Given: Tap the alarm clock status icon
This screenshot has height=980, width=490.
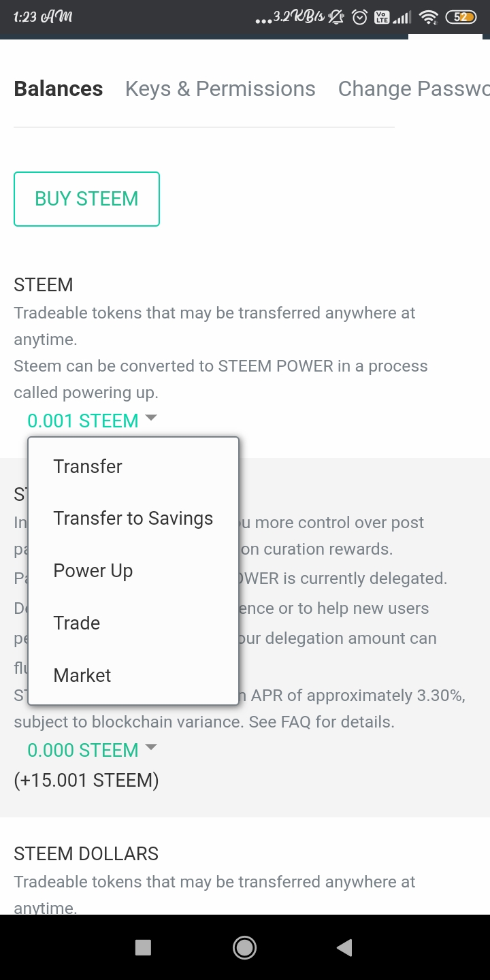Looking at the screenshot, I should [x=359, y=18].
